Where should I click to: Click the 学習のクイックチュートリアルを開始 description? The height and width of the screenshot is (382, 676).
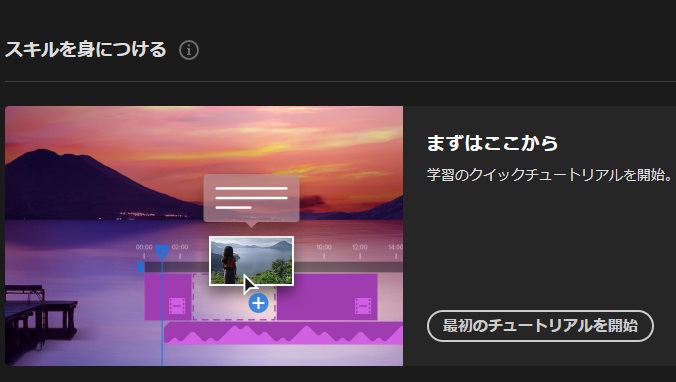[549, 175]
